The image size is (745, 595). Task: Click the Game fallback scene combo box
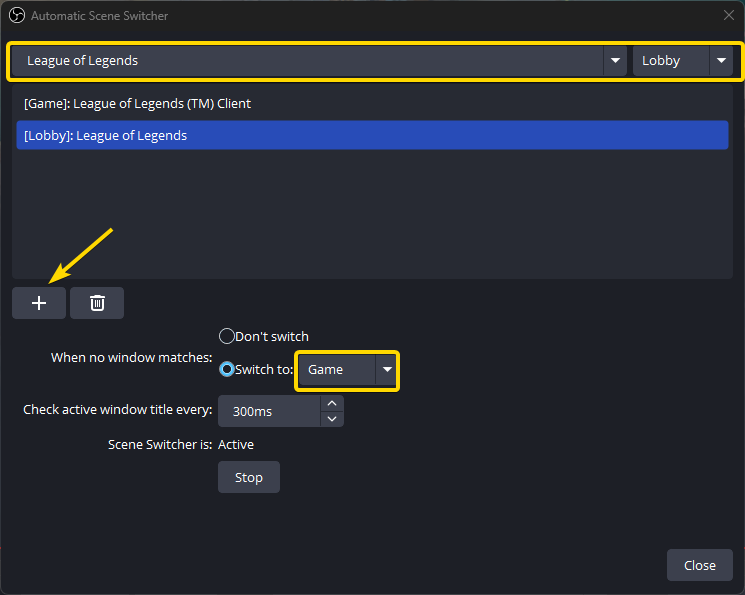(x=347, y=370)
